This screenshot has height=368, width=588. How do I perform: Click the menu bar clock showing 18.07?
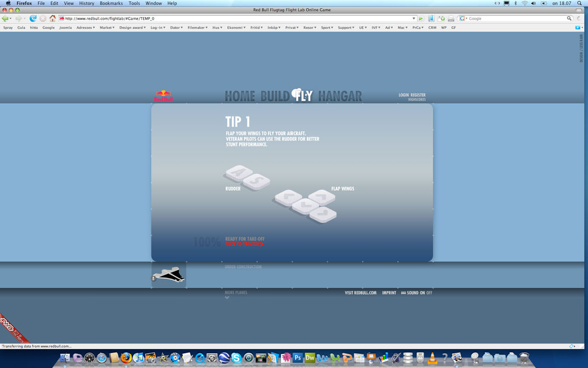point(562,3)
